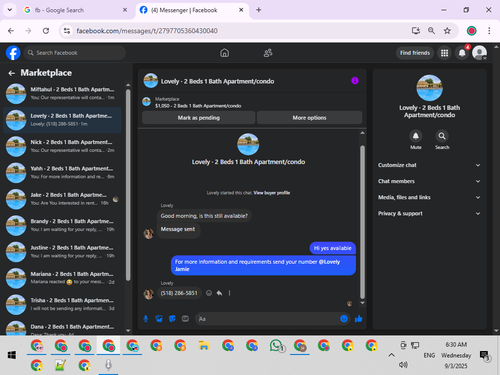Viewport: 500px width, 375px height.
Task: Search in conversation using magnifier icon
Action: click(442, 136)
